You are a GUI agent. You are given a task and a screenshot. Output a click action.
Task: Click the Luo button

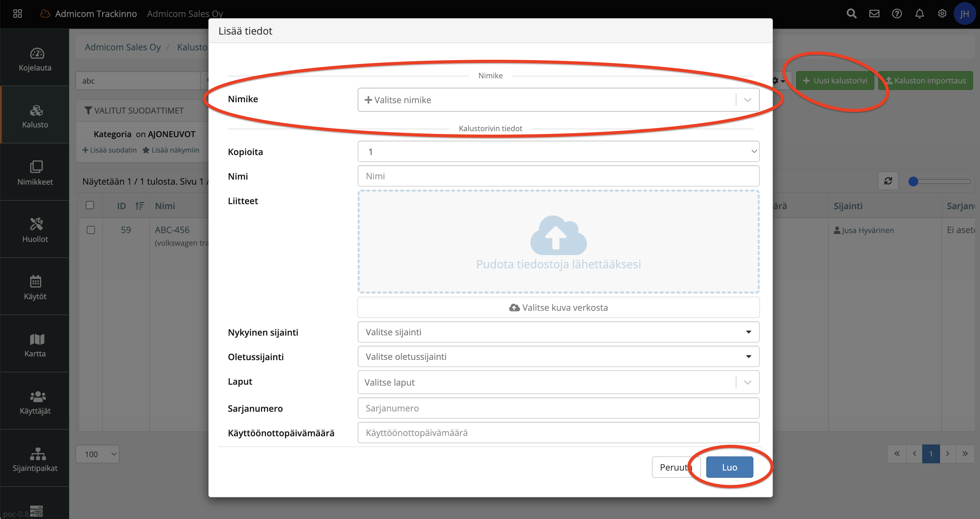click(x=729, y=467)
